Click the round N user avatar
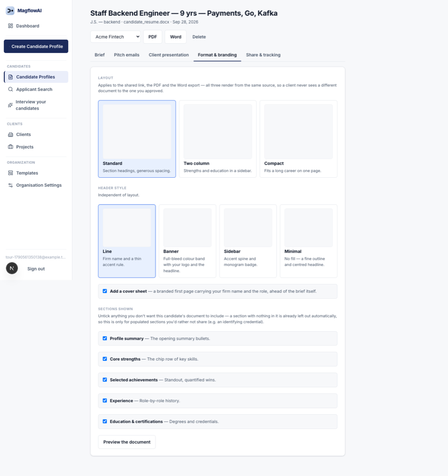The height and width of the screenshot is (476, 448). coord(12,268)
